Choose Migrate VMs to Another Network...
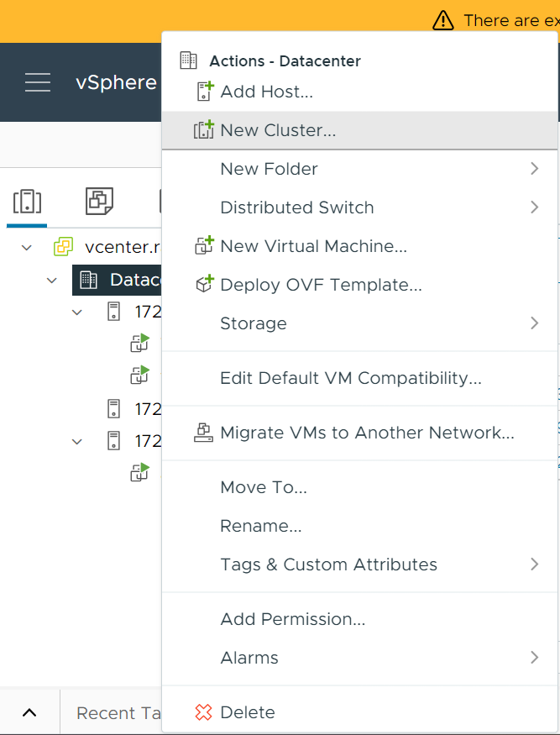Viewport: 560px width, 735px height. point(359,433)
